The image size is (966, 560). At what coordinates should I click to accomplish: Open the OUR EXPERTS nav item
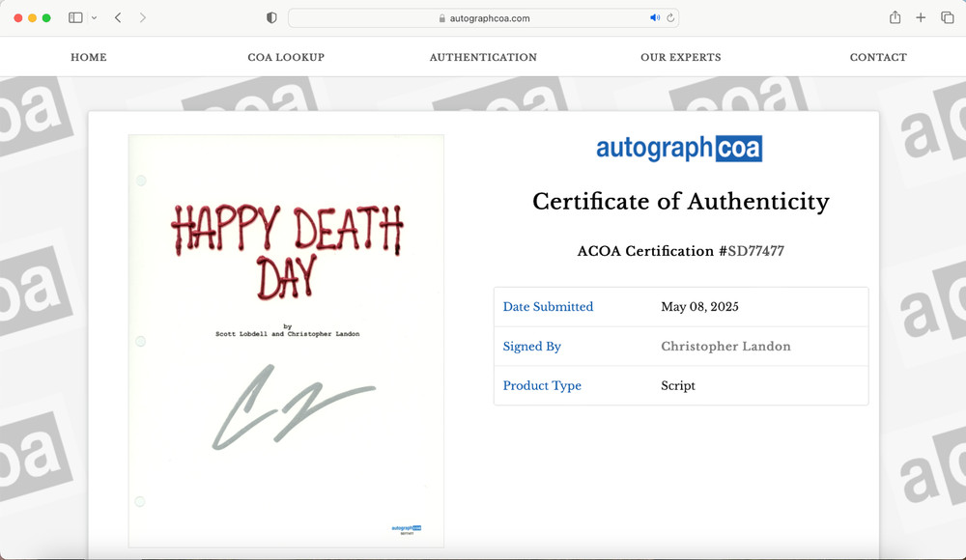(x=681, y=57)
